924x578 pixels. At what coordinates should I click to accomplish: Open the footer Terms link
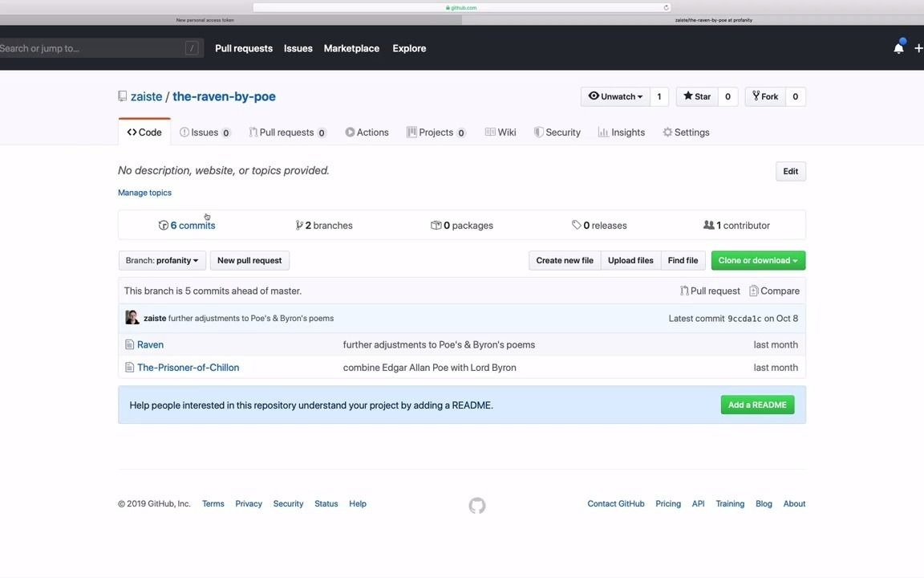click(x=213, y=503)
